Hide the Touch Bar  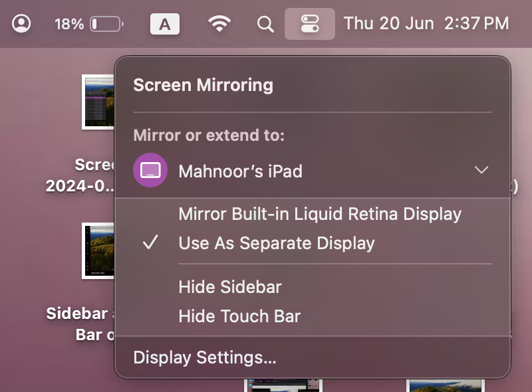click(x=240, y=316)
